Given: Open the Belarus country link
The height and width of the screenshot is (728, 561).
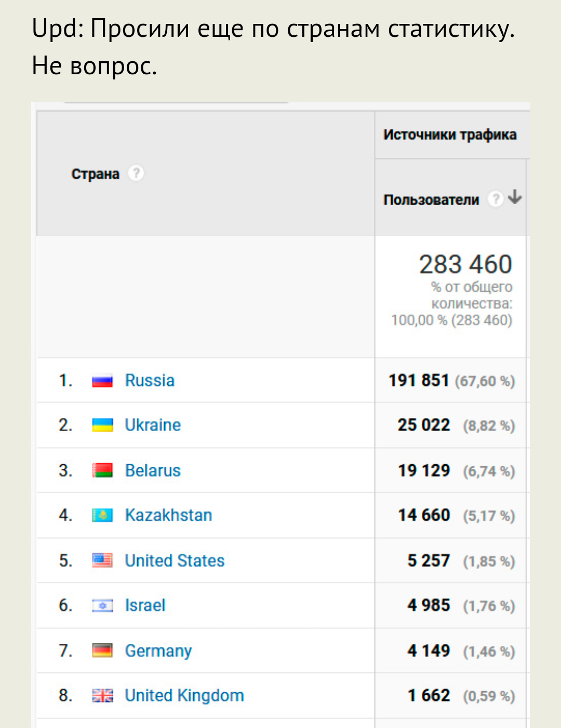Looking at the screenshot, I should (x=153, y=470).
